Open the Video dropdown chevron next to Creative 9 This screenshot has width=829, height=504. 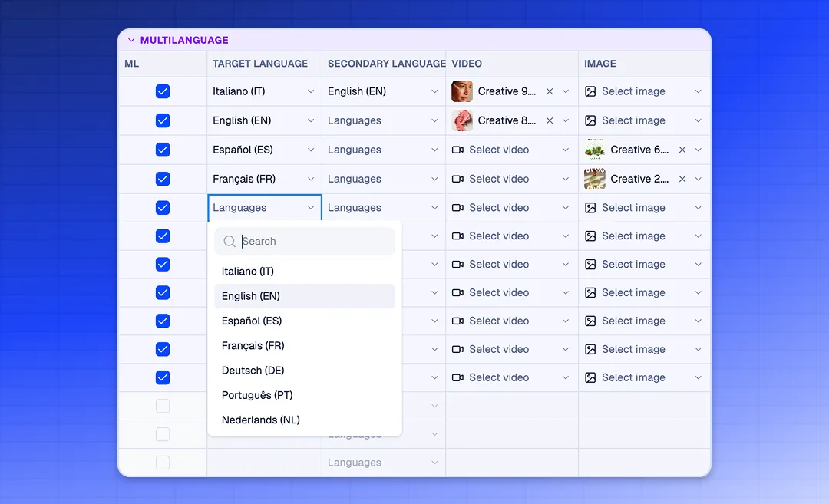566,91
